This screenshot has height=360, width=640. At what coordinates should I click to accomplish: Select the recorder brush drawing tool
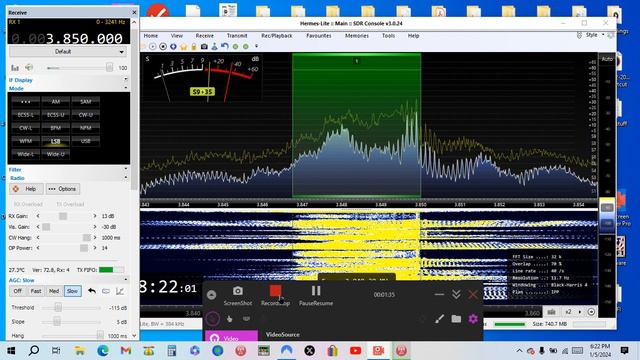click(x=439, y=319)
